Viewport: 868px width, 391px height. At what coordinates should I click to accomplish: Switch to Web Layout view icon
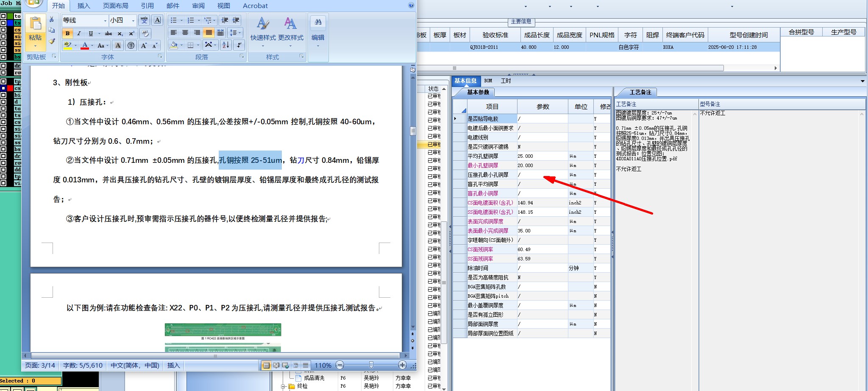[x=286, y=365]
